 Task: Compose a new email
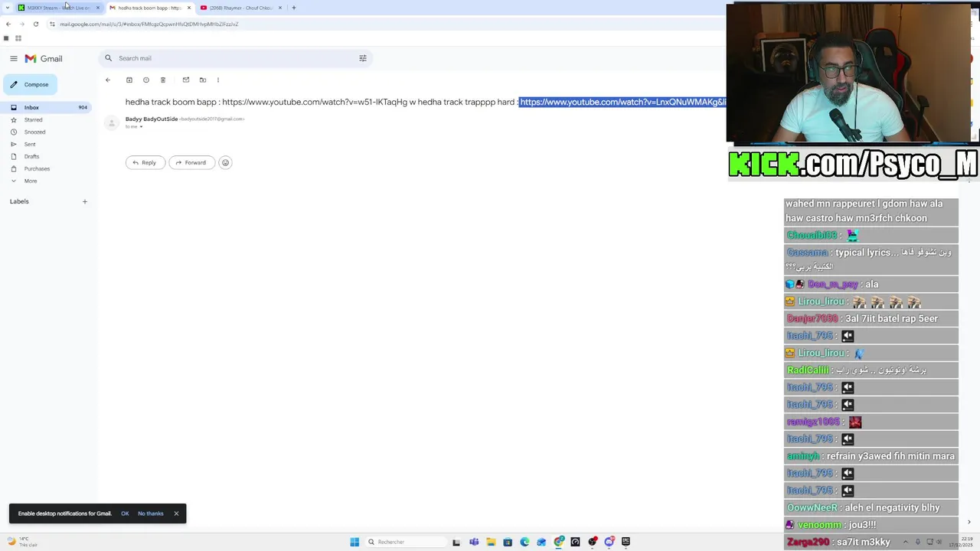(x=31, y=84)
